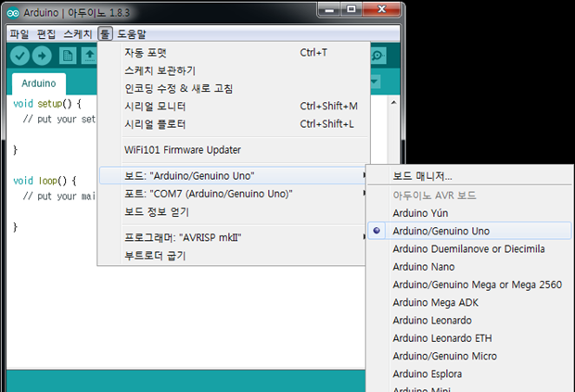Open the 파일 menu
Screen dimensions: 575x392
tap(19, 34)
